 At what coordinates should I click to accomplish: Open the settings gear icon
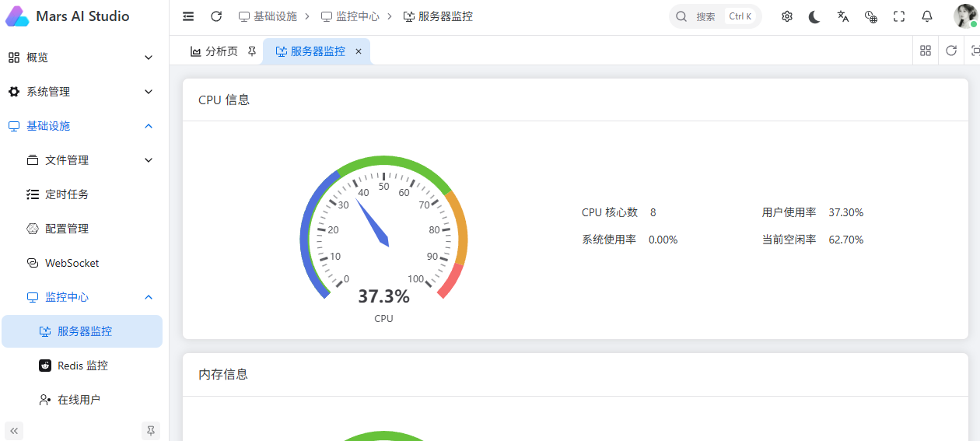787,16
